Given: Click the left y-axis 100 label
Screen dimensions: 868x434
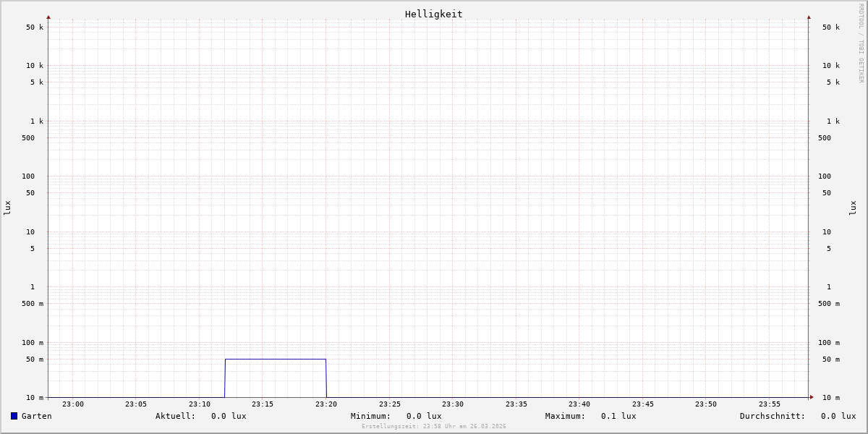Looking at the screenshot, I should pos(28,176).
